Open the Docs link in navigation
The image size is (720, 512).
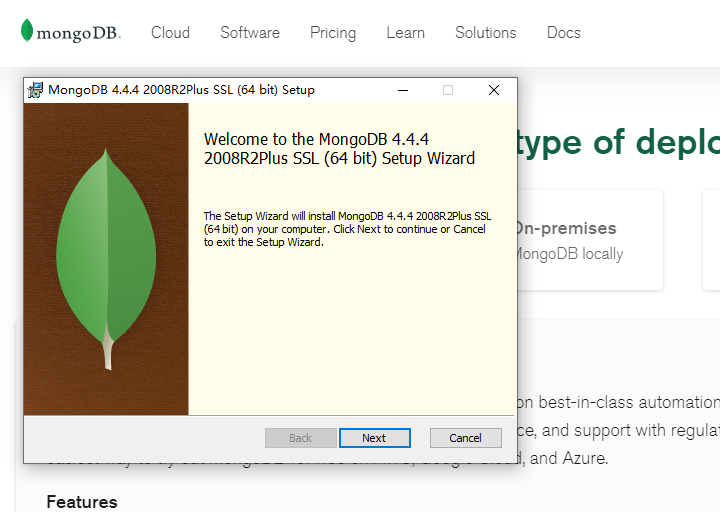tap(564, 33)
